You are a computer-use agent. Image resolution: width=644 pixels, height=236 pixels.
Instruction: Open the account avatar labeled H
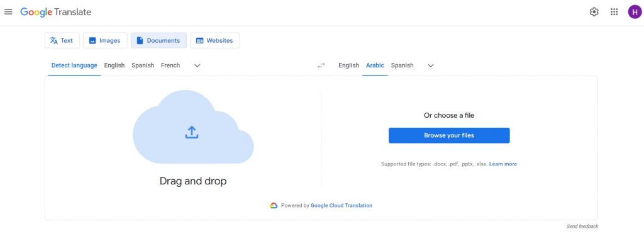[635, 12]
